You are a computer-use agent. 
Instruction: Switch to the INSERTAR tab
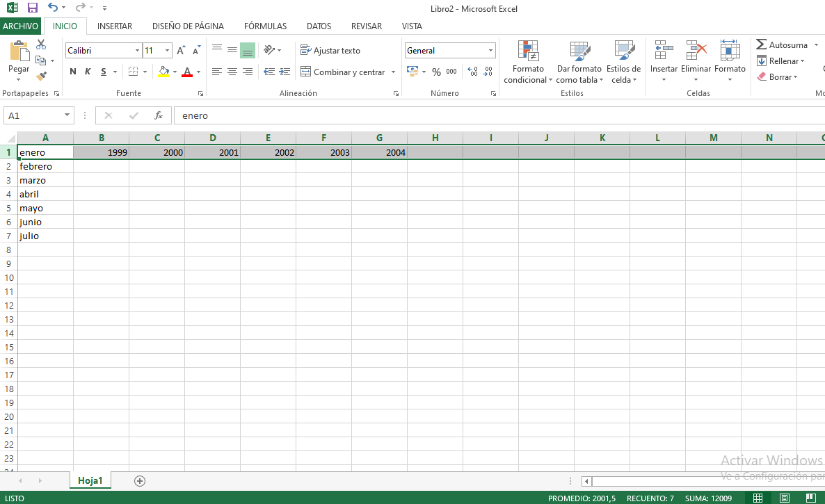pyautogui.click(x=115, y=26)
